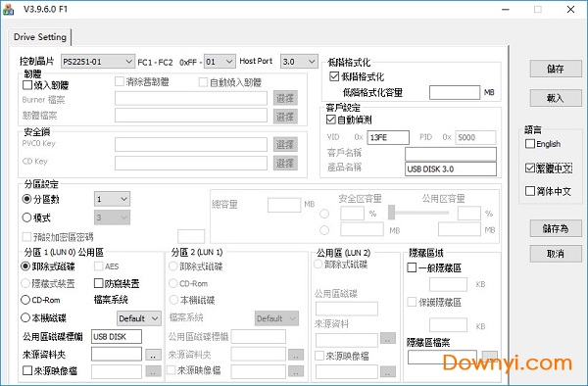The width and height of the screenshot is (588, 386).
Task: Click the 儲存 button
Action: (x=556, y=69)
